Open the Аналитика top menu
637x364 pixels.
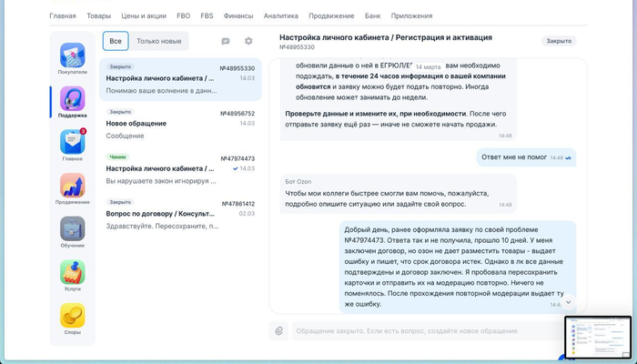point(280,15)
